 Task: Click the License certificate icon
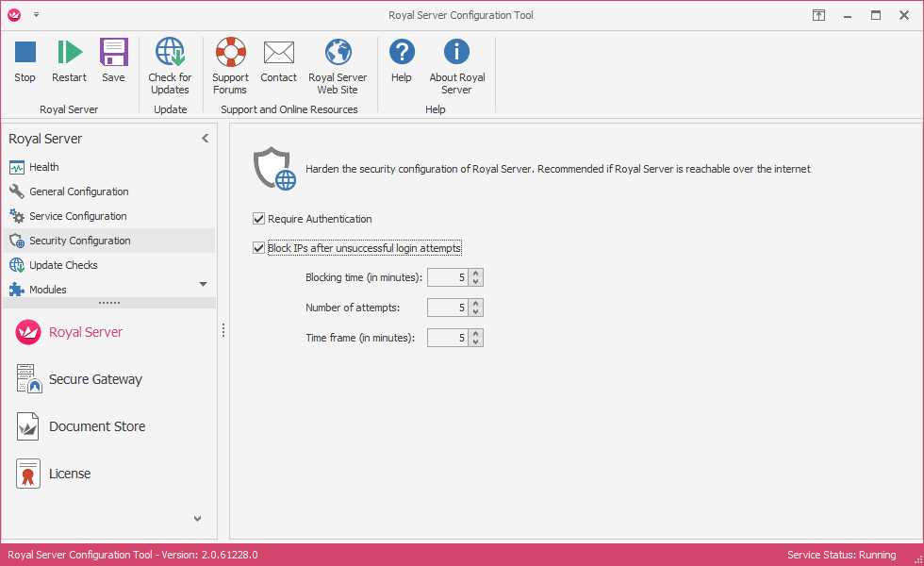pyautogui.click(x=28, y=474)
